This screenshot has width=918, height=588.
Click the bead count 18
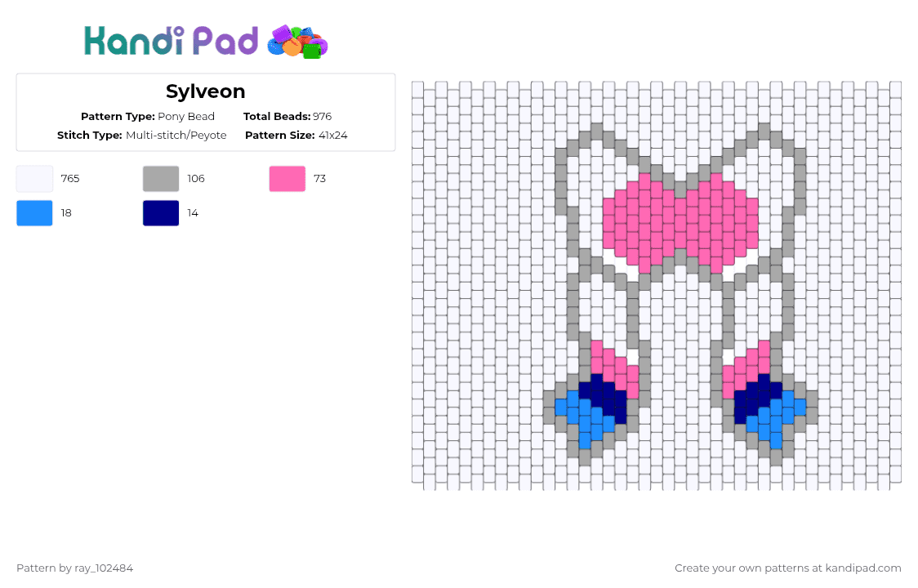click(66, 213)
